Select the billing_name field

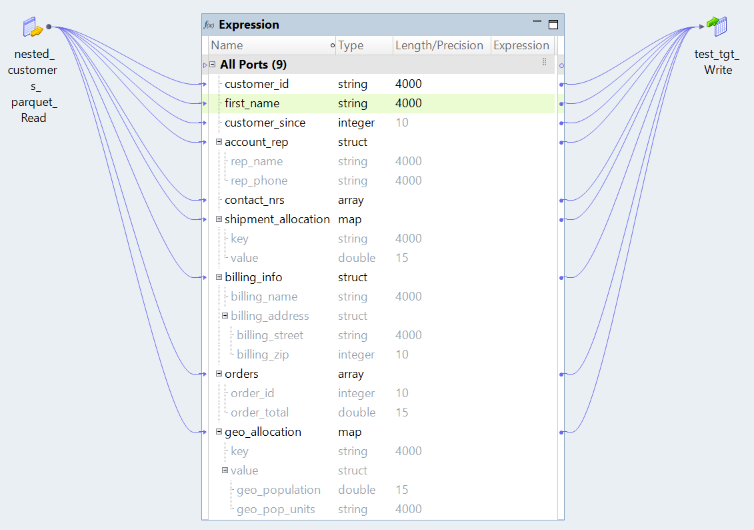coord(264,296)
